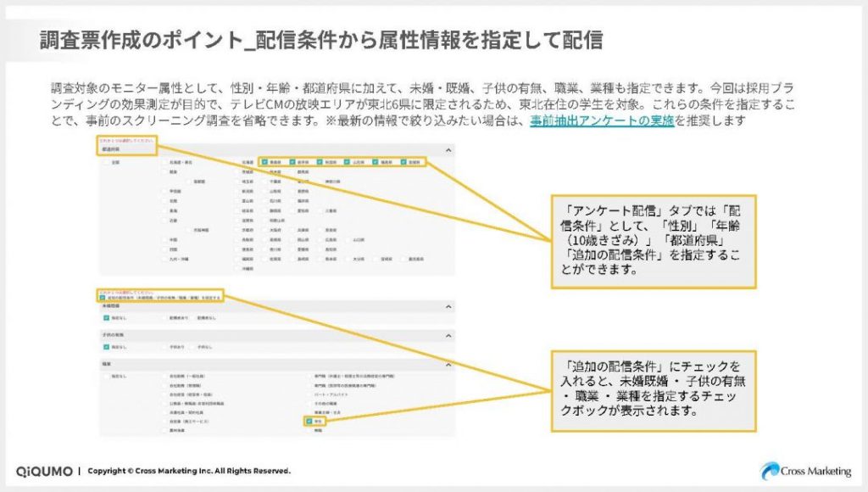Select the 子供の有無 section header
868x492 pixels.
[x=277, y=335]
